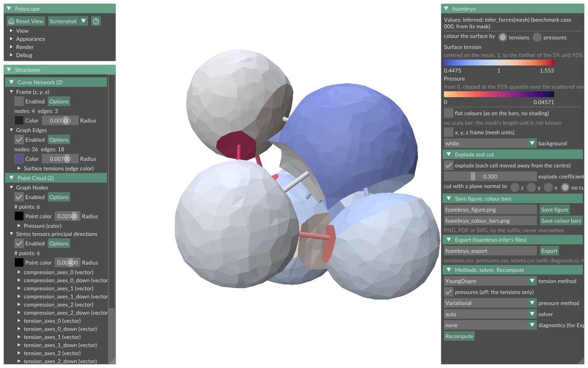Click the Save figure button
The height and width of the screenshot is (368, 588).
555,210
